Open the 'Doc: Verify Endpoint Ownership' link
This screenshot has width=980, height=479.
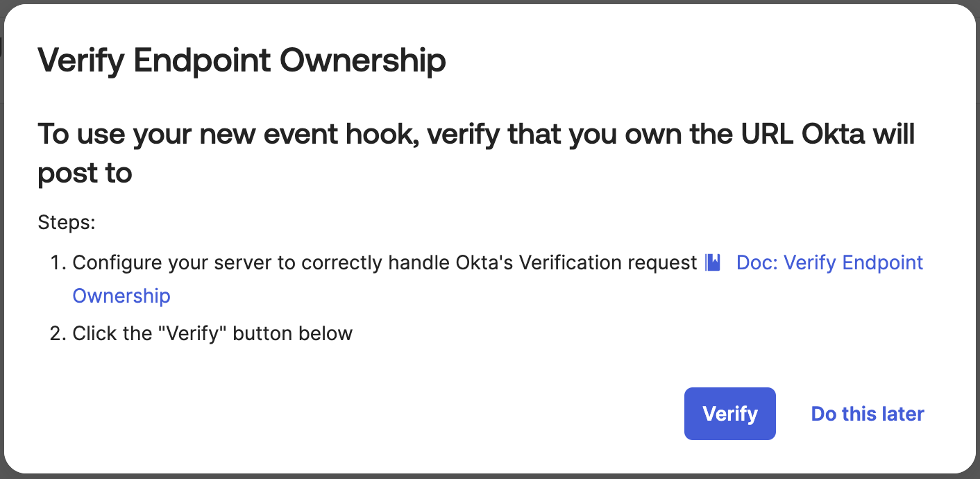pos(829,262)
